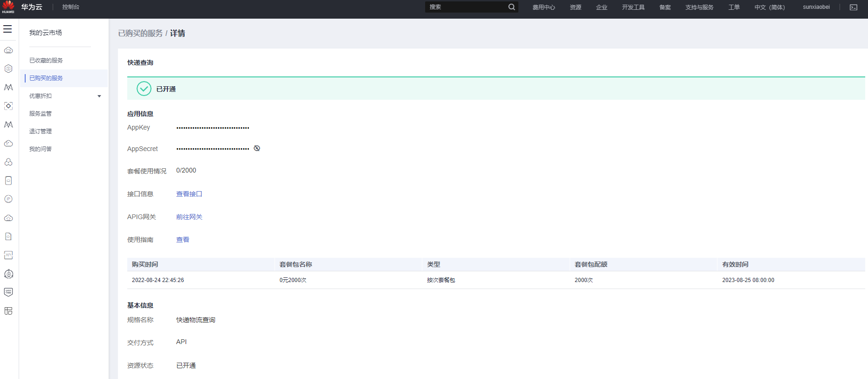This screenshot has width=868, height=379.
Task: Click the Huawei Cloud logo
Action: pos(8,7)
